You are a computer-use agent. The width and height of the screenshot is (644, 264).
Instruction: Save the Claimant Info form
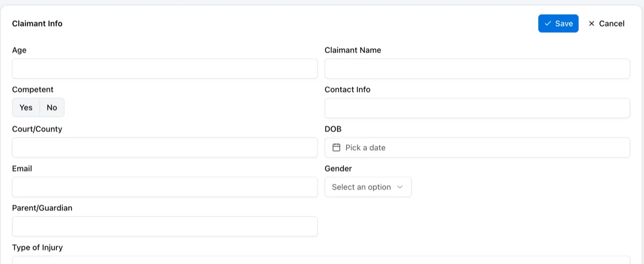click(558, 24)
